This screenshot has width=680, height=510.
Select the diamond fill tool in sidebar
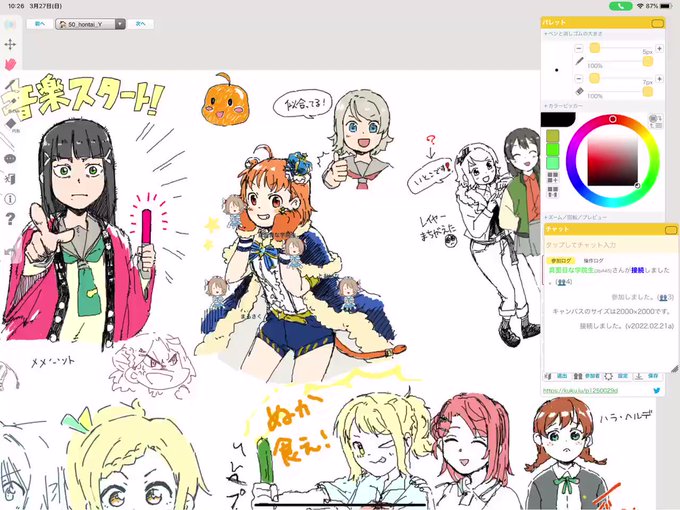(11, 124)
